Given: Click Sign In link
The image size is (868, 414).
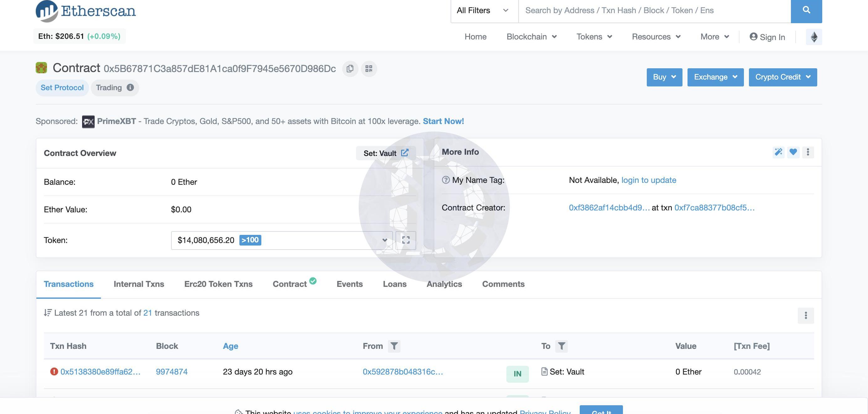Looking at the screenshot, I should tap(767, 37).
